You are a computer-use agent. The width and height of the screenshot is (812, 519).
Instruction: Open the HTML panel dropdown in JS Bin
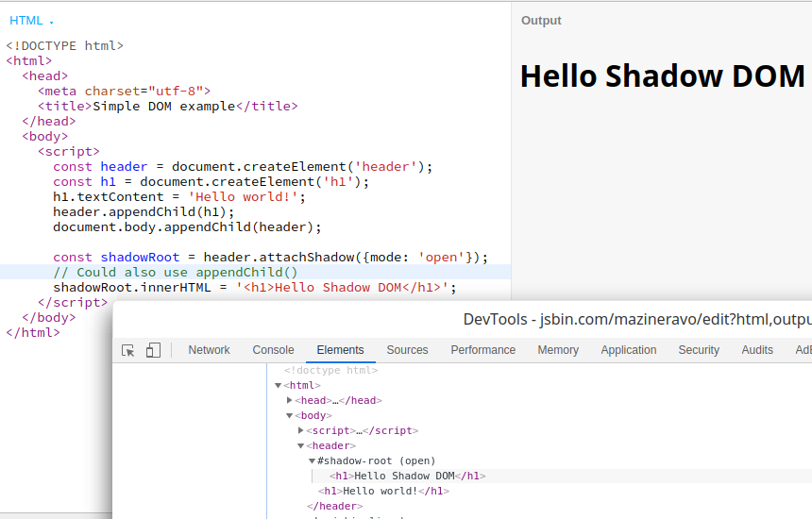31,21
